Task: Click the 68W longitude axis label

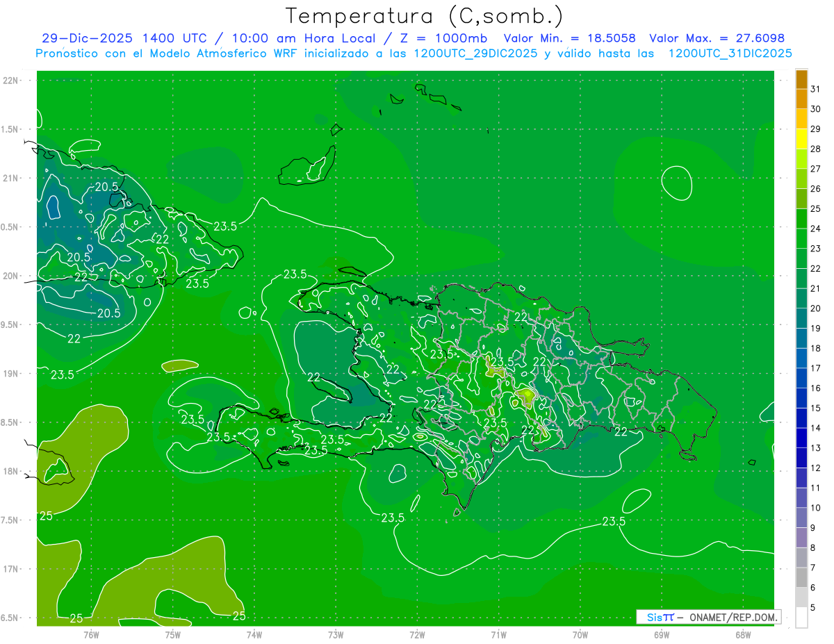Action: point(743,635)
